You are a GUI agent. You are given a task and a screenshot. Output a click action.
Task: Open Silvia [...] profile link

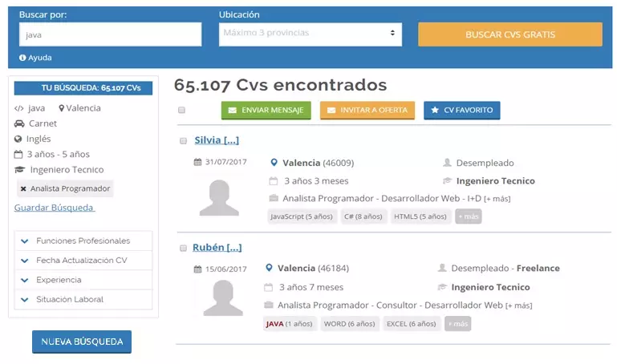[217, 140]
